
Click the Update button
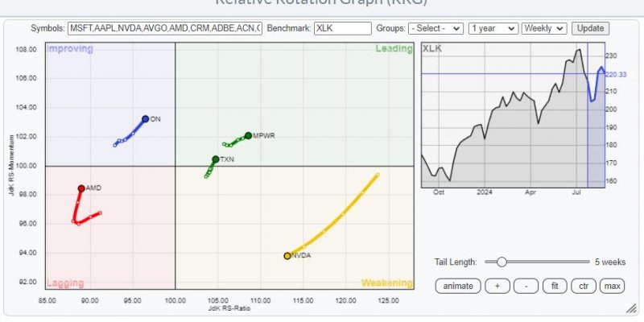pos(590,28)
